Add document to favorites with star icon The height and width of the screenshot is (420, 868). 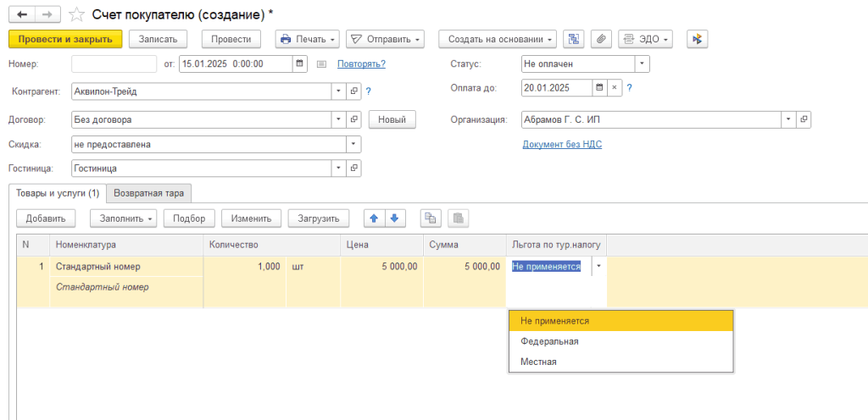76,14
